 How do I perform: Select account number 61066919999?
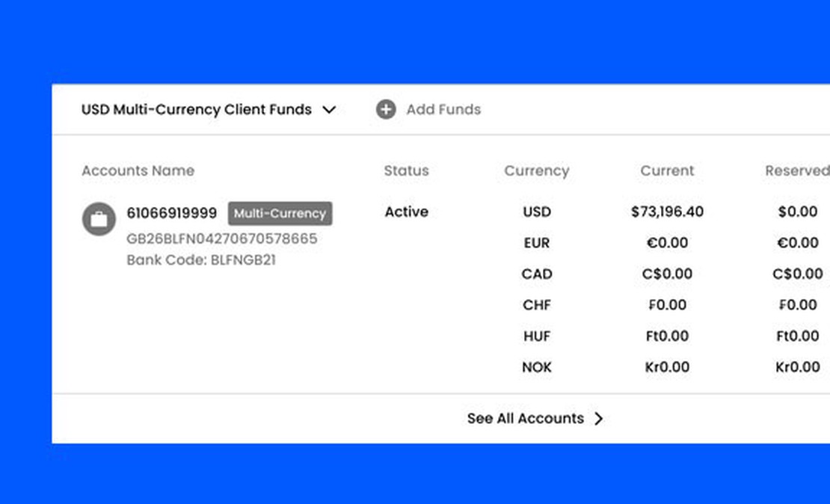click(172, 213)
